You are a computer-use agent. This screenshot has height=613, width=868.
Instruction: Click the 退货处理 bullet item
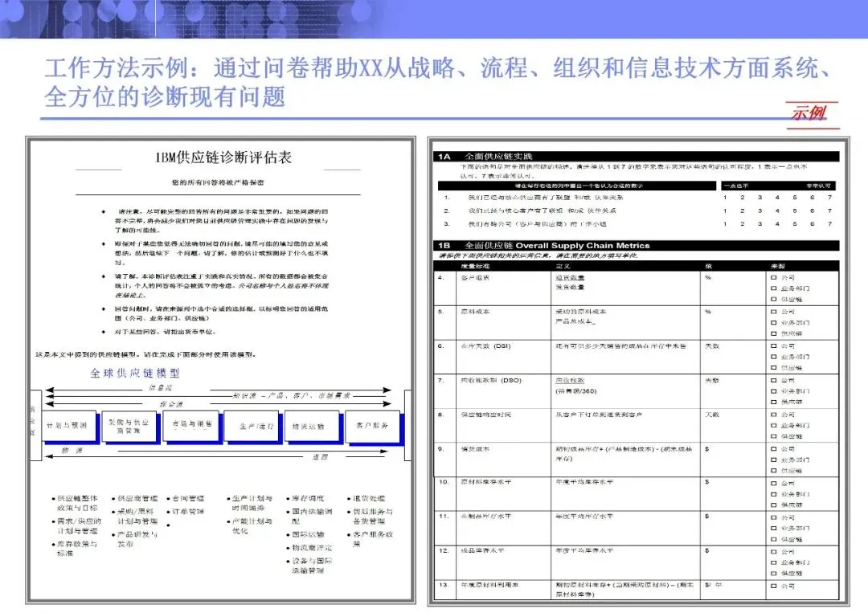pyautogui.click(x=369, y=498)
